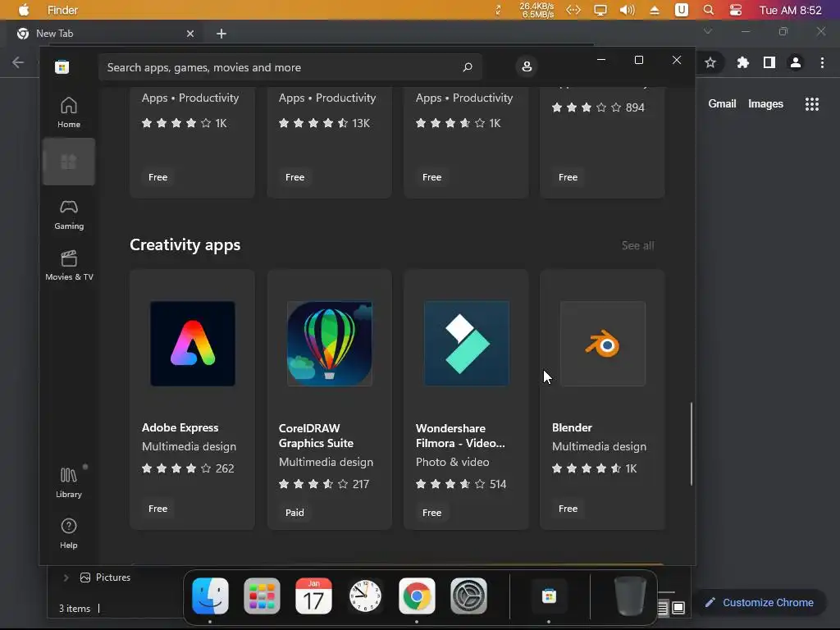Click the date and time in menu bar

790,10
